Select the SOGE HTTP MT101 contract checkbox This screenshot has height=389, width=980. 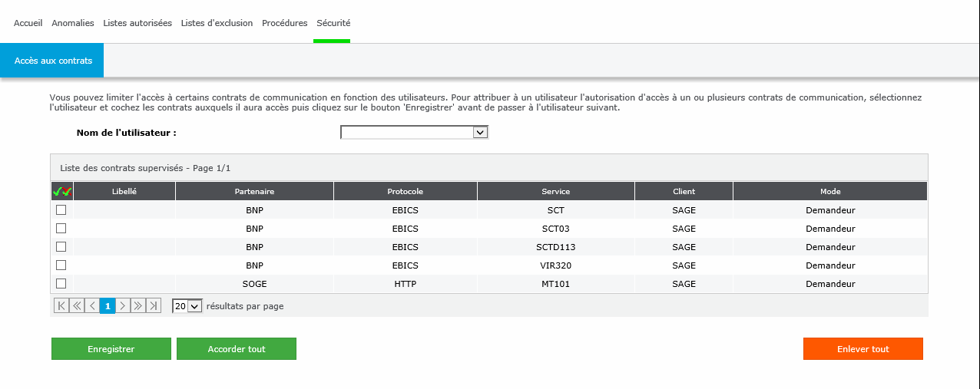click(x=61, y=284)
